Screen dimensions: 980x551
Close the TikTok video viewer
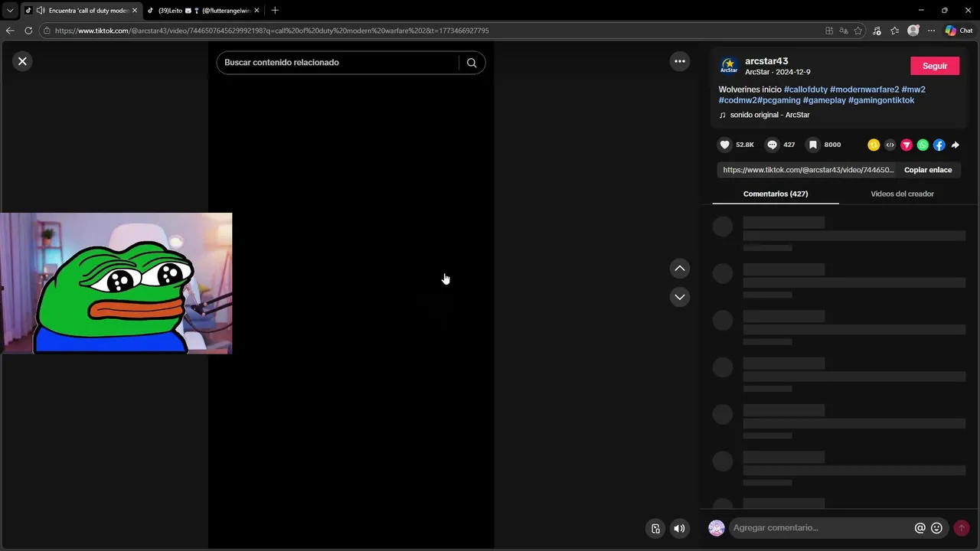tap(22, 61)
